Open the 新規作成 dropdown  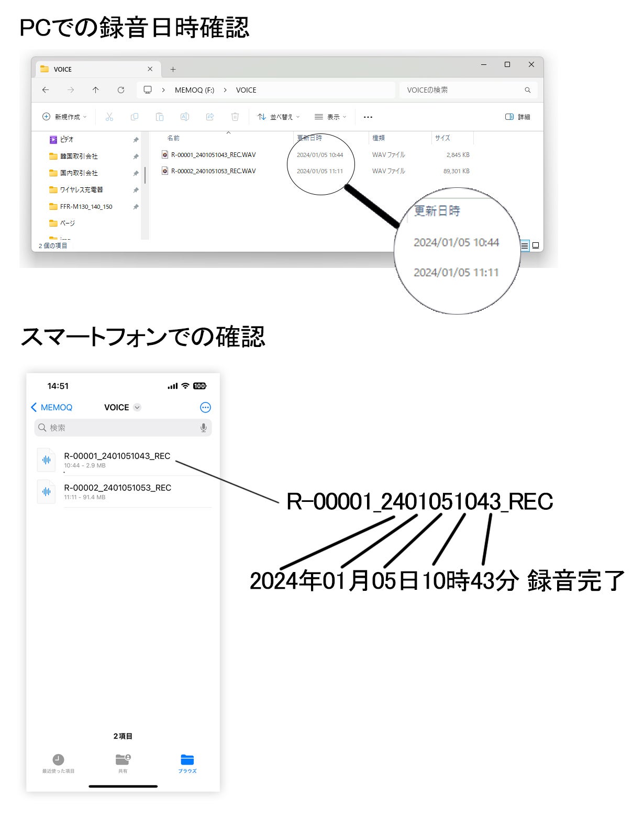64,117
